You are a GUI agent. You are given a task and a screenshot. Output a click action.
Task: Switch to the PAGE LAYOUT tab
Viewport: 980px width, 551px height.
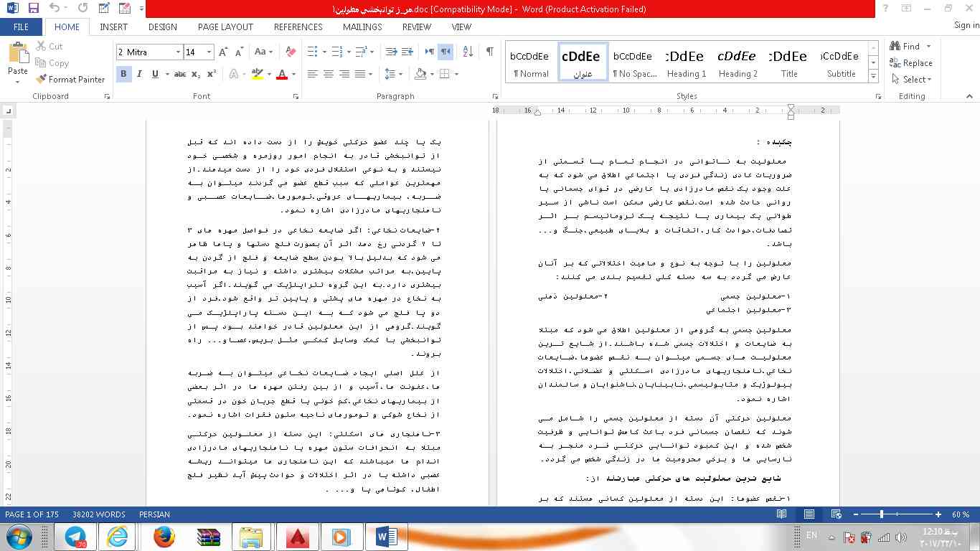click(225, 27)
